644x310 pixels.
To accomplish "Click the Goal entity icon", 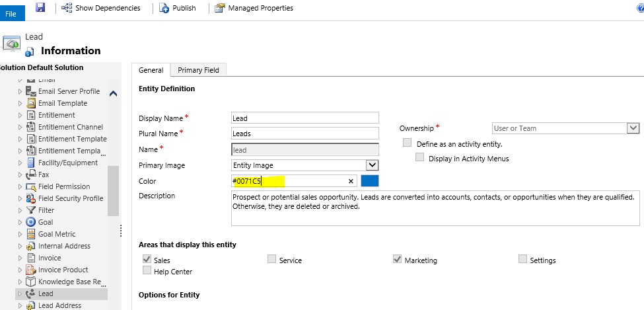I will (30, 222).
